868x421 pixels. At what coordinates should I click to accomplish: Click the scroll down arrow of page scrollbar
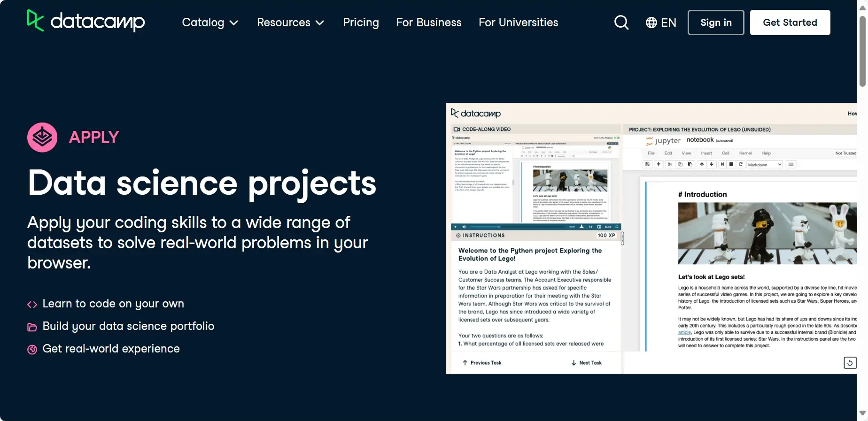[862, 413]
